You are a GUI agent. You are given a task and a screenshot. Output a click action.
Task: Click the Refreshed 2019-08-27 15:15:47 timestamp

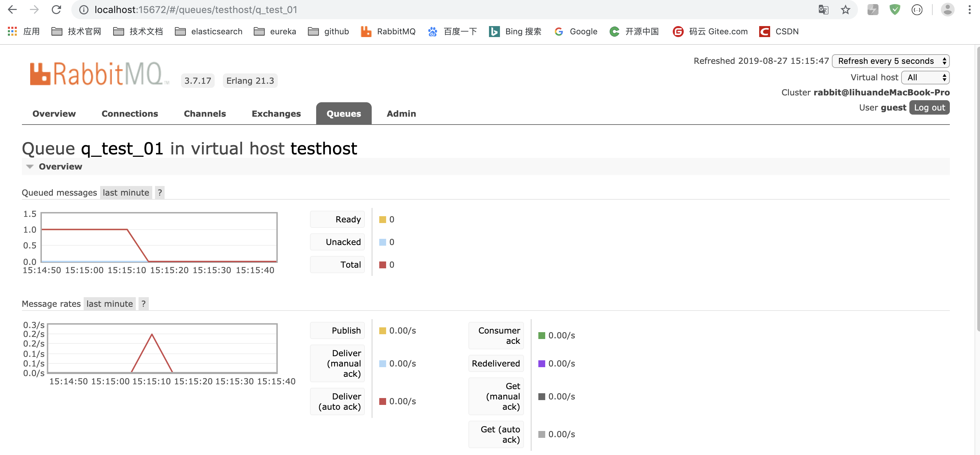point(761,61)
